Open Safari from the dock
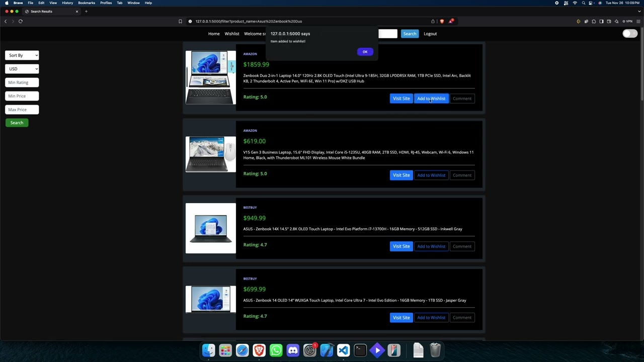Image resolution: width=644 pixels, height=362 pixels. pyautogui.click(x=242, y=350)
